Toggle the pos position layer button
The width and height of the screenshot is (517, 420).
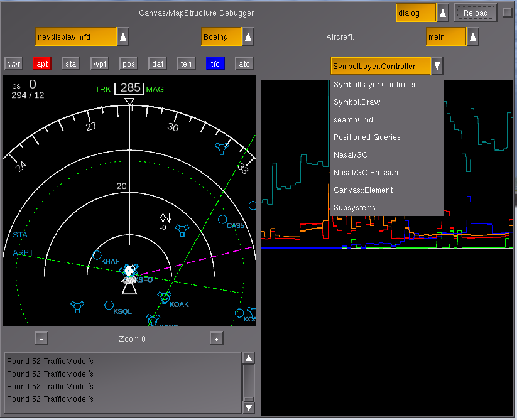click(129, 63)
